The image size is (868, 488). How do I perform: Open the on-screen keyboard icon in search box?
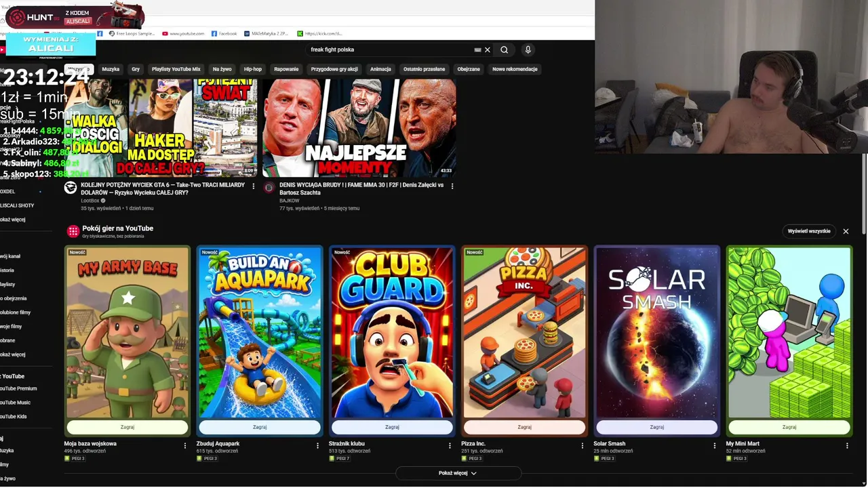477,49
